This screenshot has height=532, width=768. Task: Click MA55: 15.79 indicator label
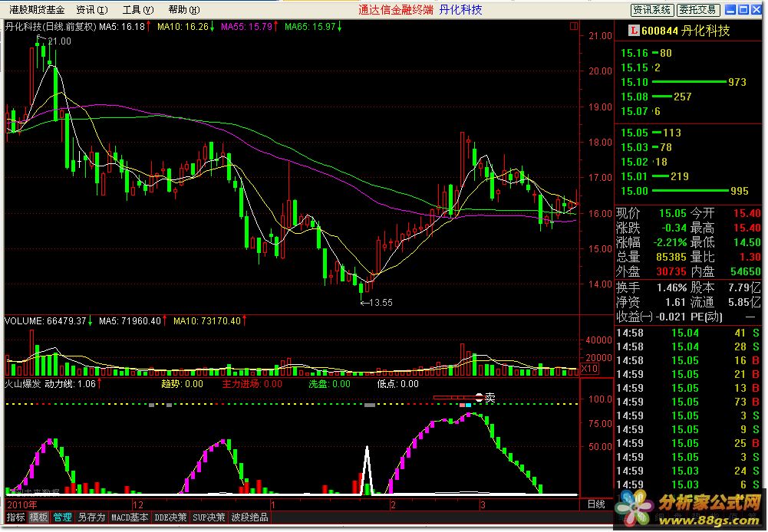click(x=246, y=26)
